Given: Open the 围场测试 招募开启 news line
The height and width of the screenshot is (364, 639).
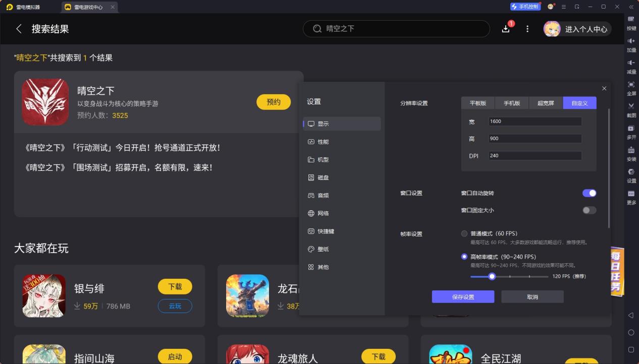Looking at the screenshot, I should coord(118,167).
